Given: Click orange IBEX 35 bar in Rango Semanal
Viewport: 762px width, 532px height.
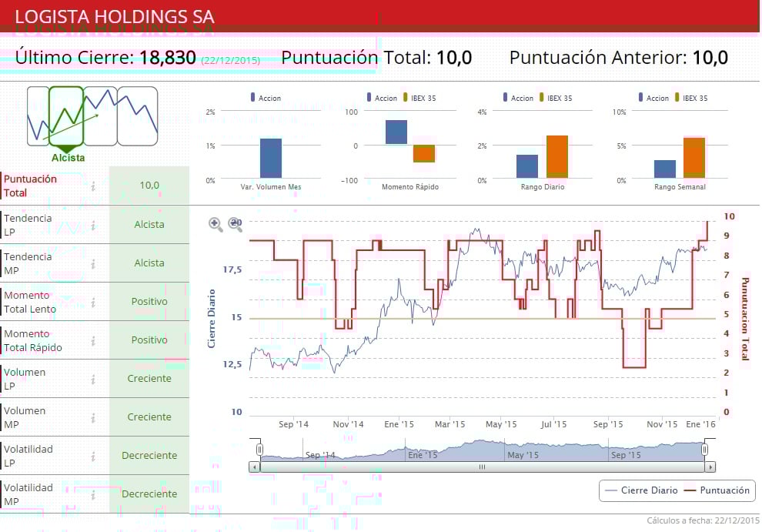Looking at the screenshot, I should (x=694, y=158).
